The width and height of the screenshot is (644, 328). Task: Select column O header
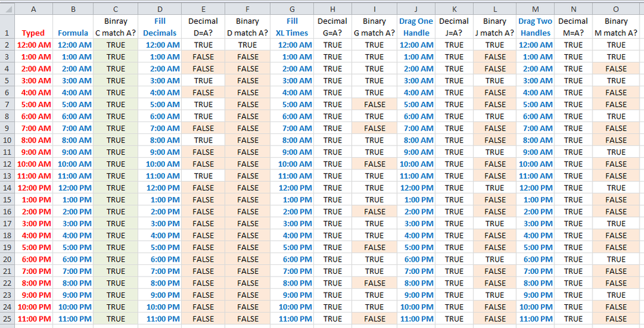tap(616, 9)
